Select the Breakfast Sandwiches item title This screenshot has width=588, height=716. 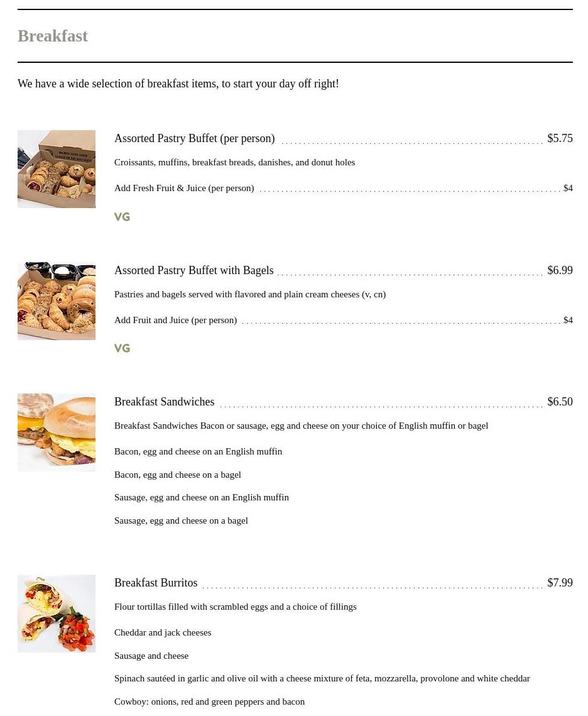164,402
